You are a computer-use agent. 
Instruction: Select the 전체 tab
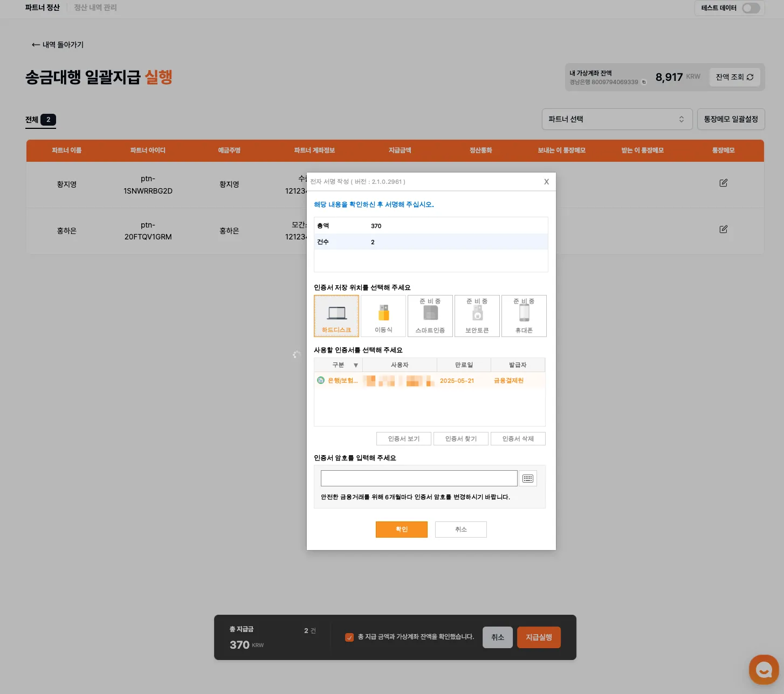(x=40, y=120)
